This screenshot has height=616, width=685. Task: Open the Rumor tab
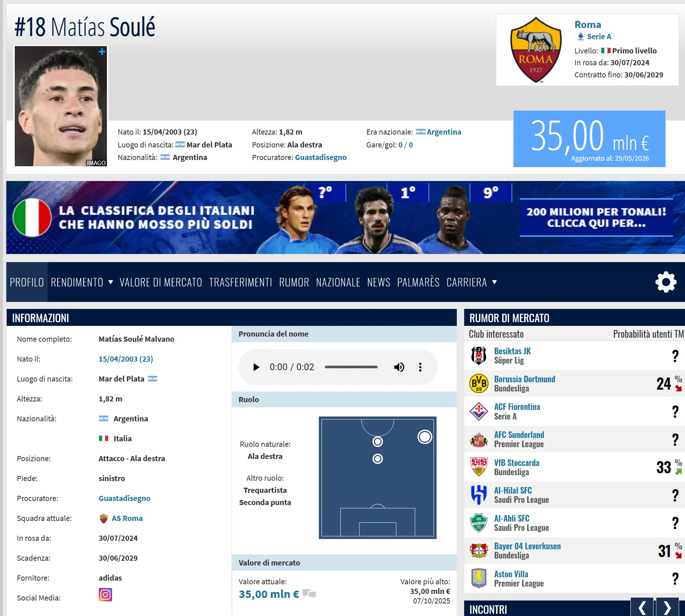click(294, 282)
